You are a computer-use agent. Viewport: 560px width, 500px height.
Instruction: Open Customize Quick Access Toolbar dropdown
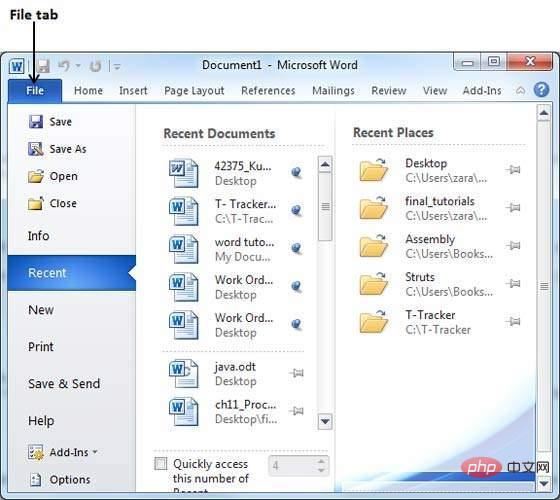coord(117,66)
